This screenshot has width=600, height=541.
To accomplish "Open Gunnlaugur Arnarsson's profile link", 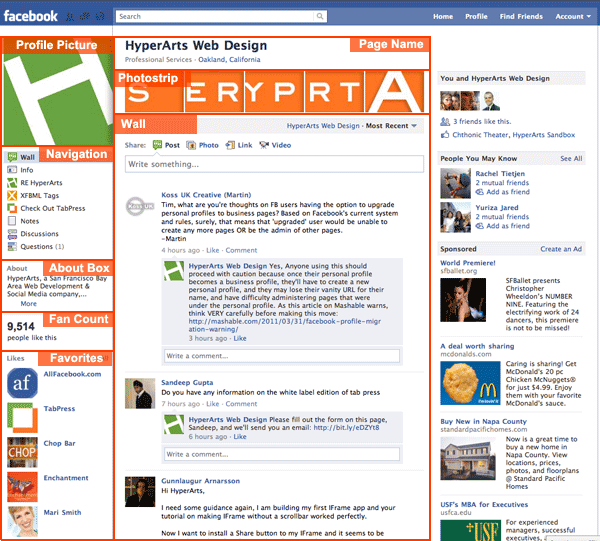I will click(x=201, y=481).
